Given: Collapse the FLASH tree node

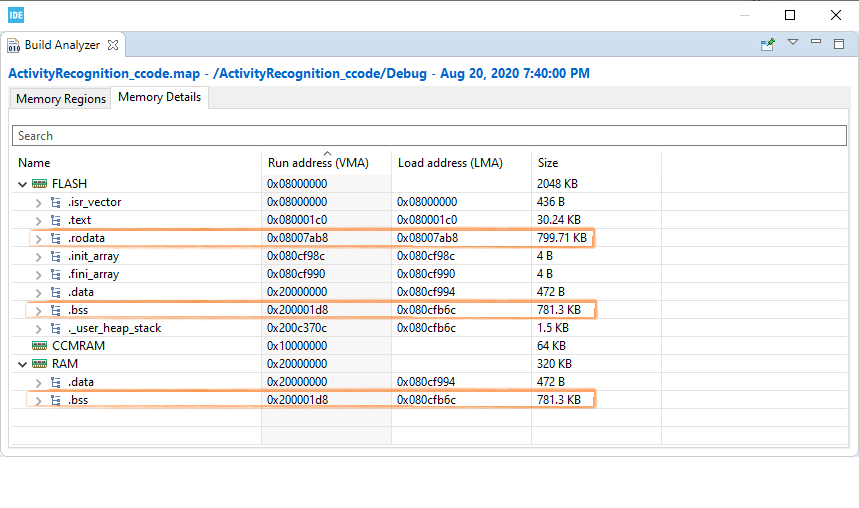Looking at the screenshot, I should pyautogui.click(x=23, y=184).
